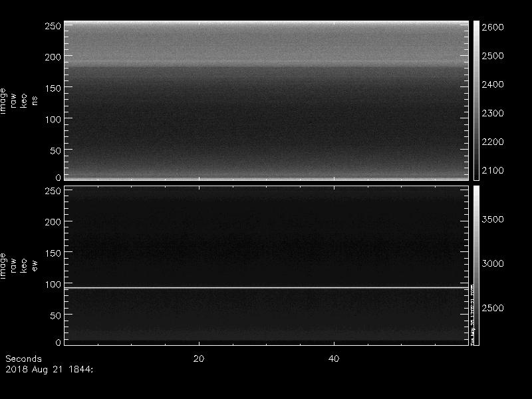
Task: Click the '150' y-axis label of the top plot
Action: point(53,88)
